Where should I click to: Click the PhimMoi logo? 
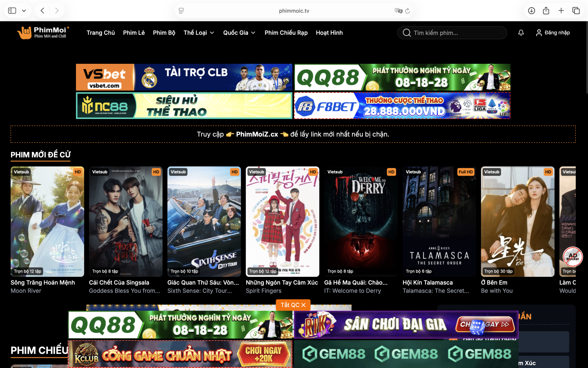coord(43,32)
